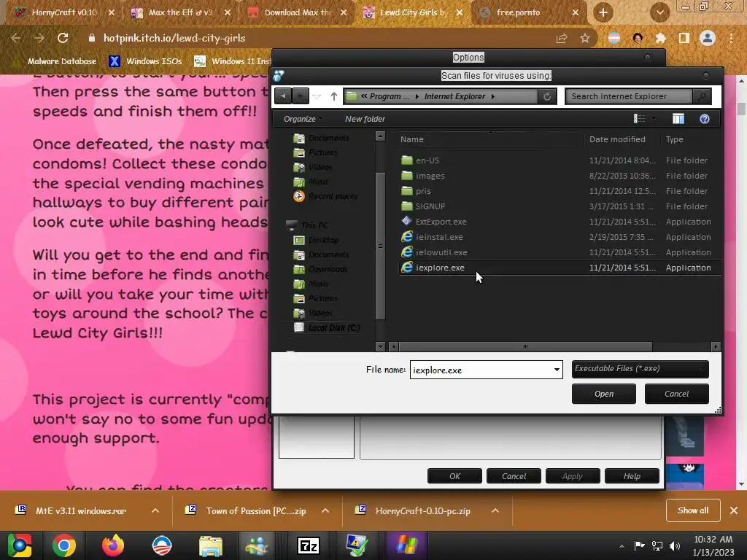Image resolution: width=747 pixels, height=560 pixels.
Task: Open Windows ISOs bookmark
Action: [x=146, y=61]
